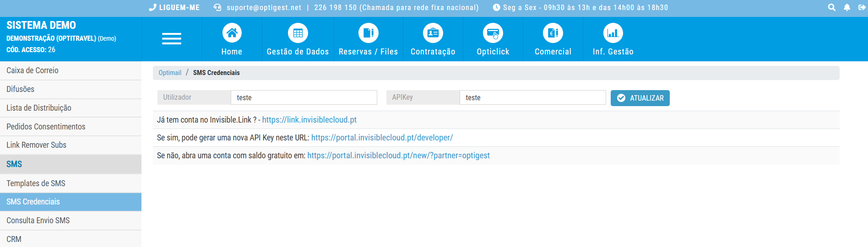Click the search magnifier icon
Image resolution: width=868 pixels, height=247 pixels.
(x=831, y=7)
